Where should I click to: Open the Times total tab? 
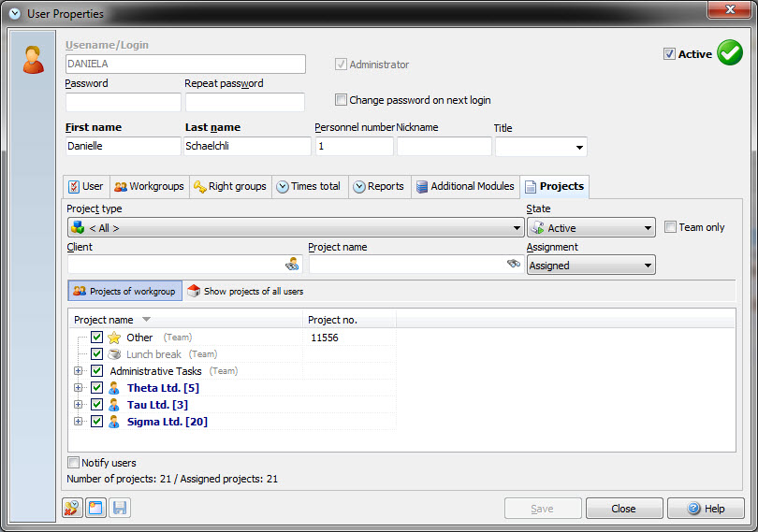[310, 186]
